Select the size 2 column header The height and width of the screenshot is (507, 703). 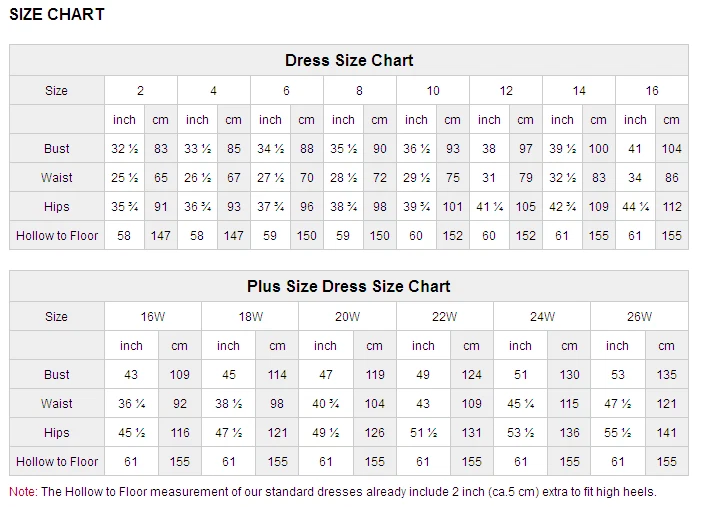click(141, 91)
